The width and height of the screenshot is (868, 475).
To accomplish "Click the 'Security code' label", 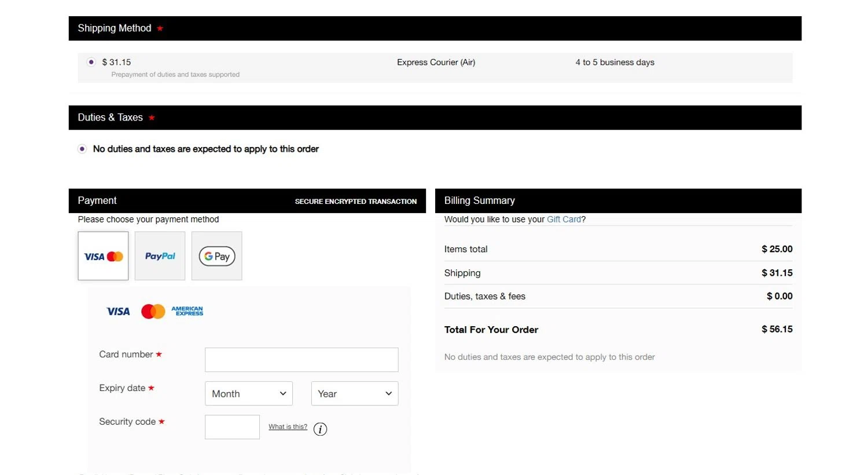I will click(127, 422).
